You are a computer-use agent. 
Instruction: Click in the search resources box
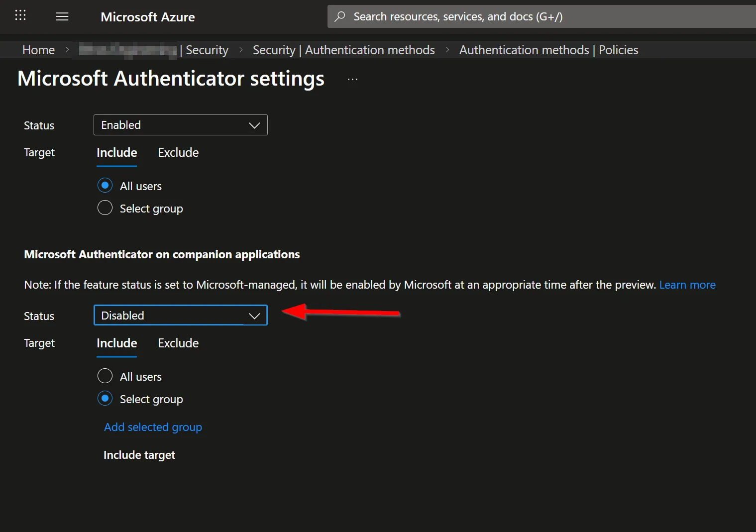[541, 16]
